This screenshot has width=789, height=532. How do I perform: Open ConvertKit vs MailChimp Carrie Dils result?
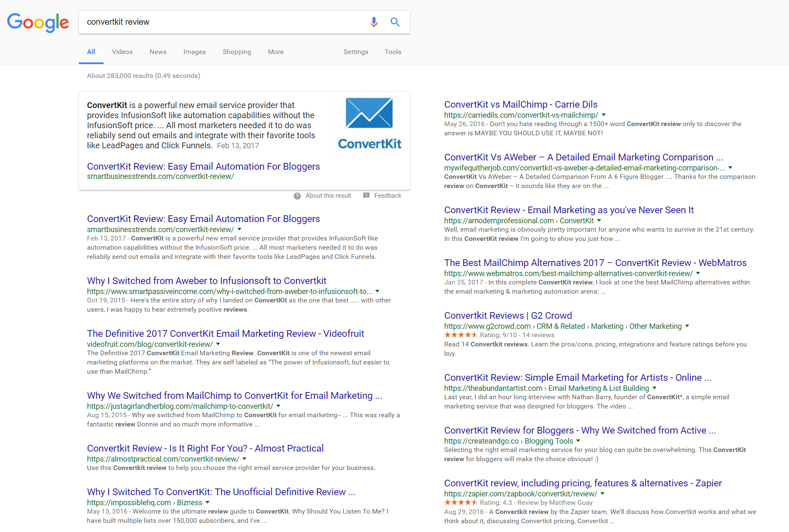521,104
